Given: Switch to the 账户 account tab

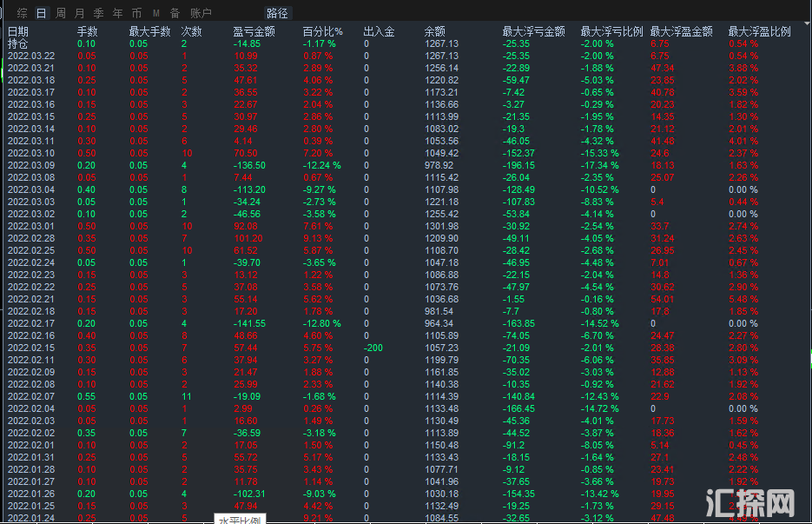Looking at the screenshot, I should pyautogui.click(x=201, y=13).
